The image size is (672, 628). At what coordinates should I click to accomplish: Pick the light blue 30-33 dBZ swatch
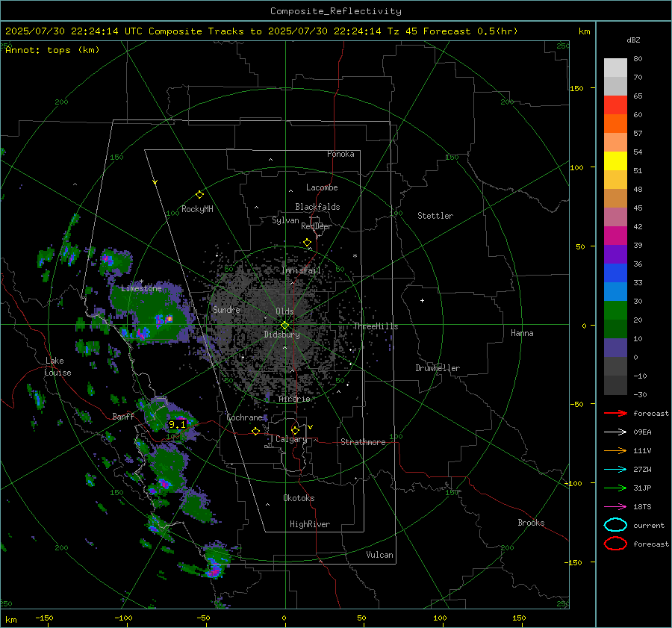point(615,292)
